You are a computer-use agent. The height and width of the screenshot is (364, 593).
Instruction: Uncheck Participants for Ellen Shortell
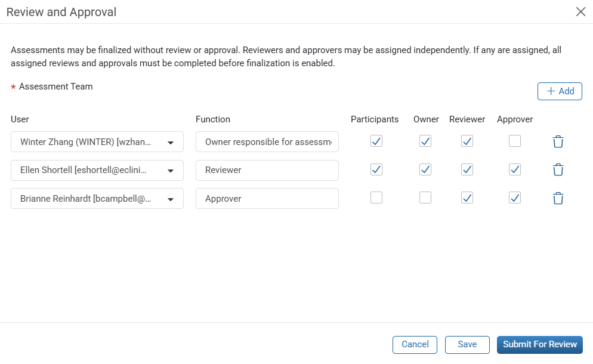point(376,169)
